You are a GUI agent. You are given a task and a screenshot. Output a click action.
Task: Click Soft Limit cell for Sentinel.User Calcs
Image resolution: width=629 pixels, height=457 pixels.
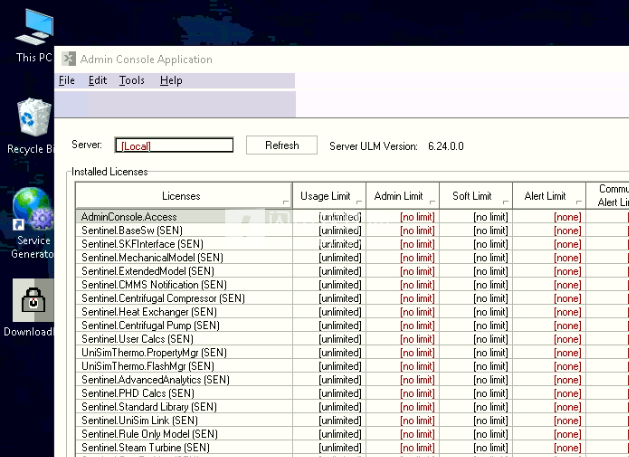click(x=476, y=339)
